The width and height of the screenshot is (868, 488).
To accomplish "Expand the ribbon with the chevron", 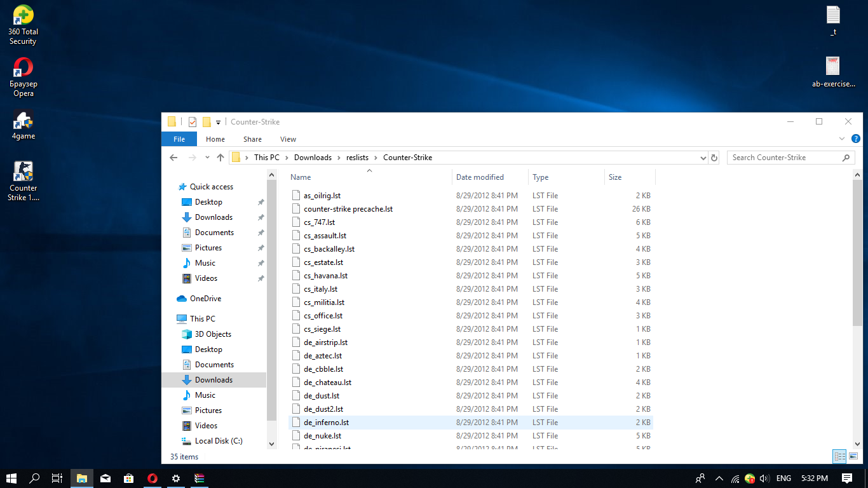I will [x=842, y=139].
